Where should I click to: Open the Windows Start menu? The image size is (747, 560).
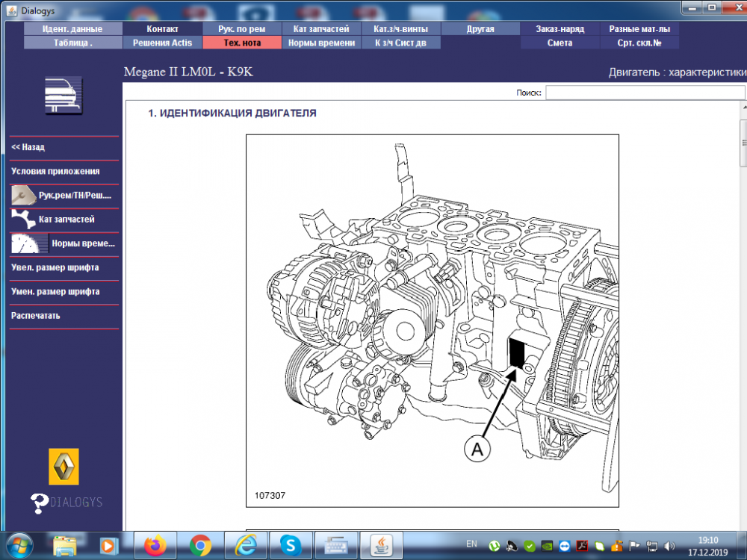click(x=20, y=546)
